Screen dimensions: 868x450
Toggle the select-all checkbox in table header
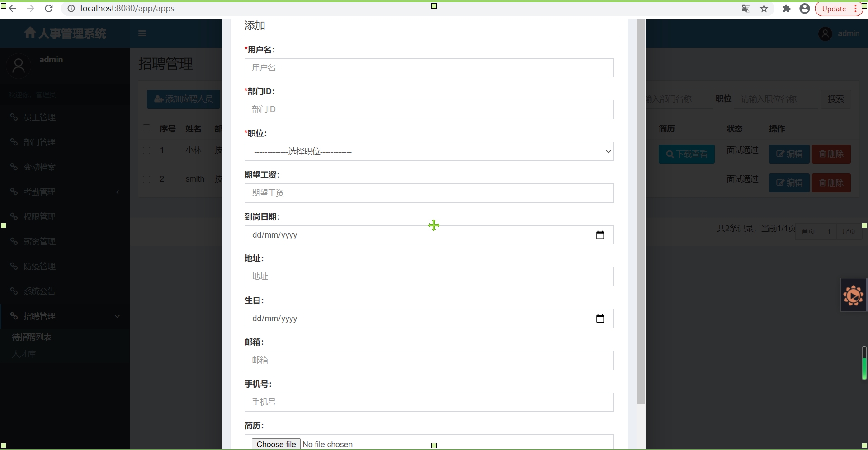(146, 128)
